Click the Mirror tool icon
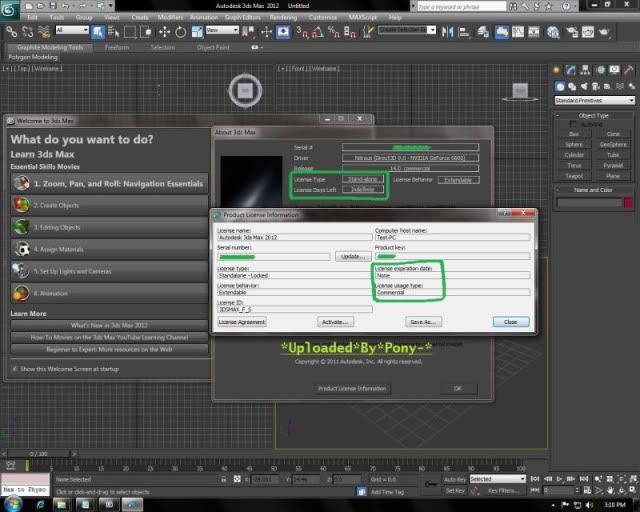 448,32
